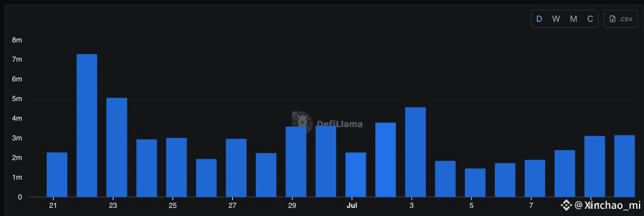The image size is (644, 216).
Task: Download chart data as .csv
Action: point(621,19)
